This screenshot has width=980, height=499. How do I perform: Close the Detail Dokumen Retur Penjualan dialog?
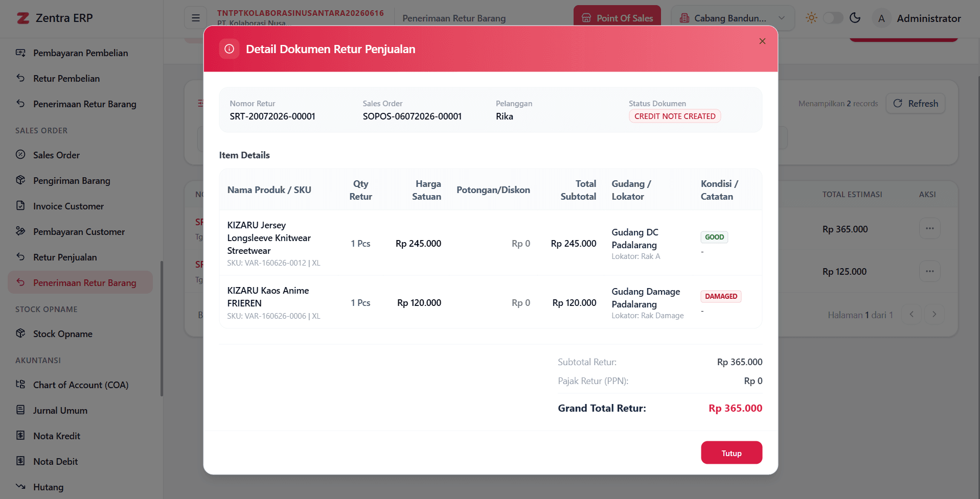762,41
